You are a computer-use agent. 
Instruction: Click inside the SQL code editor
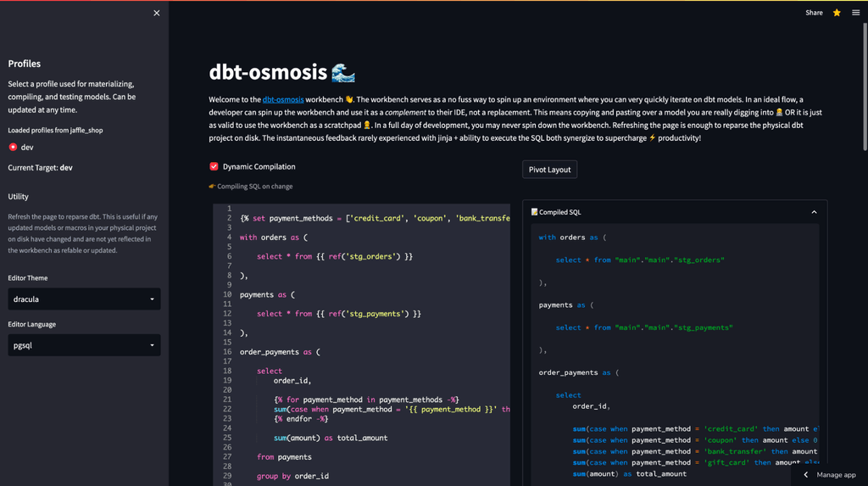(373, 373)
